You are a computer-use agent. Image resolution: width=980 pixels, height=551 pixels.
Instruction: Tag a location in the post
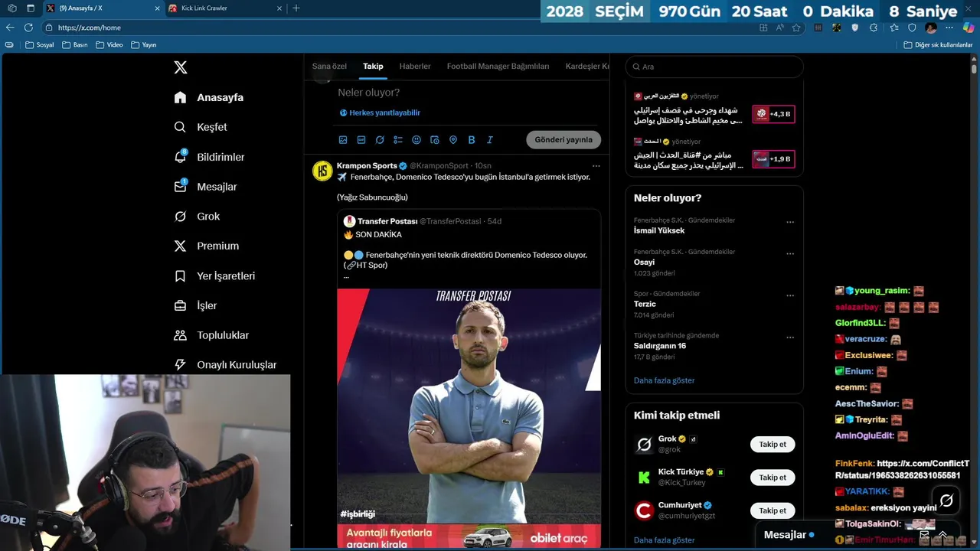(453, 140)
